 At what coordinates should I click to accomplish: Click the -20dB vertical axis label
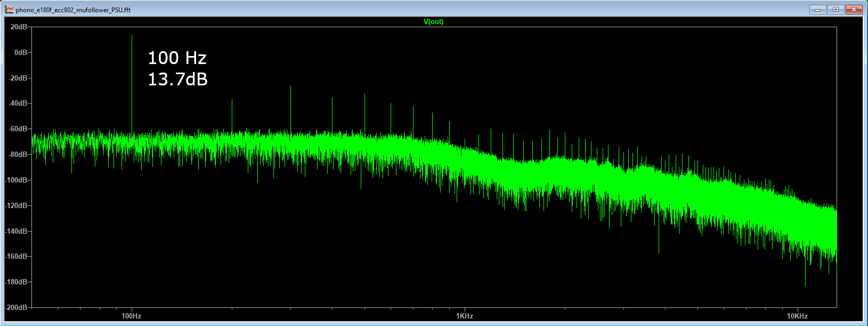[x=18, y=78]
